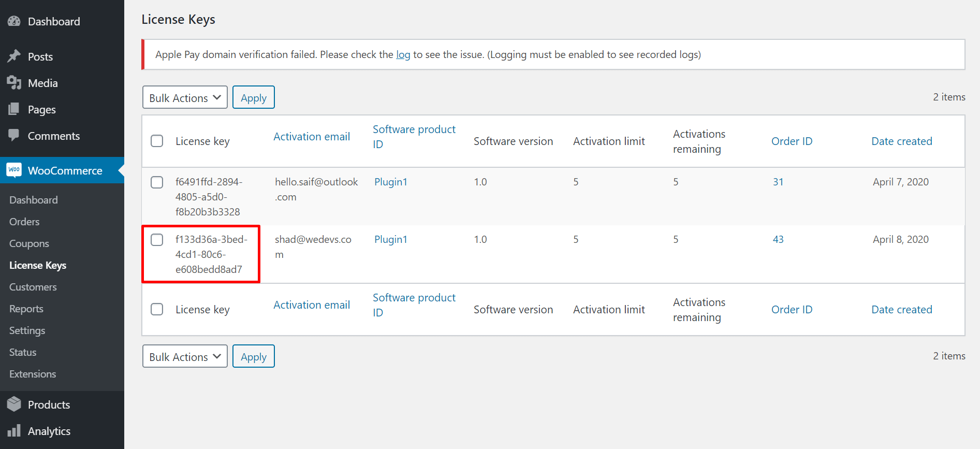Click the Posts pin icon
980x449 pixels.
coord(14,56)
